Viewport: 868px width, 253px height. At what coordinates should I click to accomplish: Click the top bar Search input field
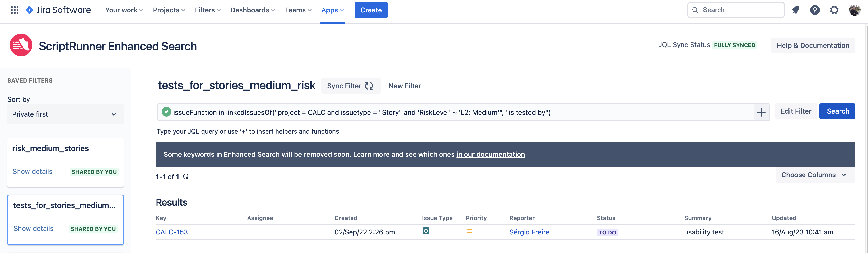click(736, 10)
